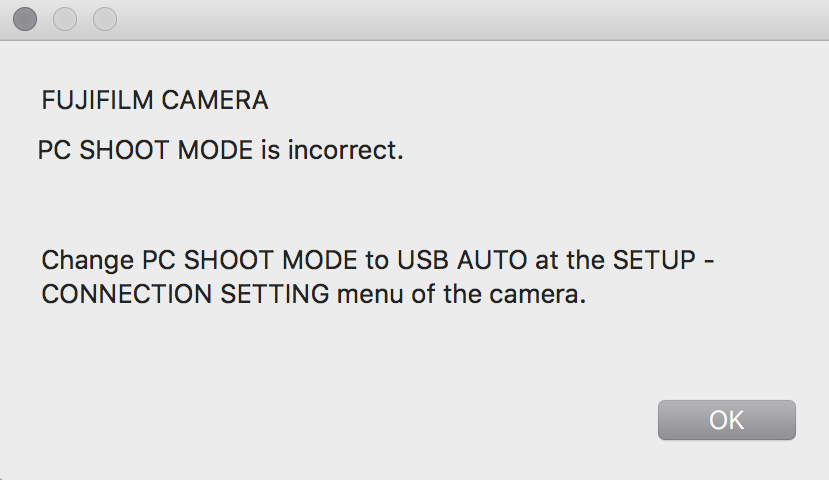
Task: Click the empty dialog title bar
Action: [450, 19]
